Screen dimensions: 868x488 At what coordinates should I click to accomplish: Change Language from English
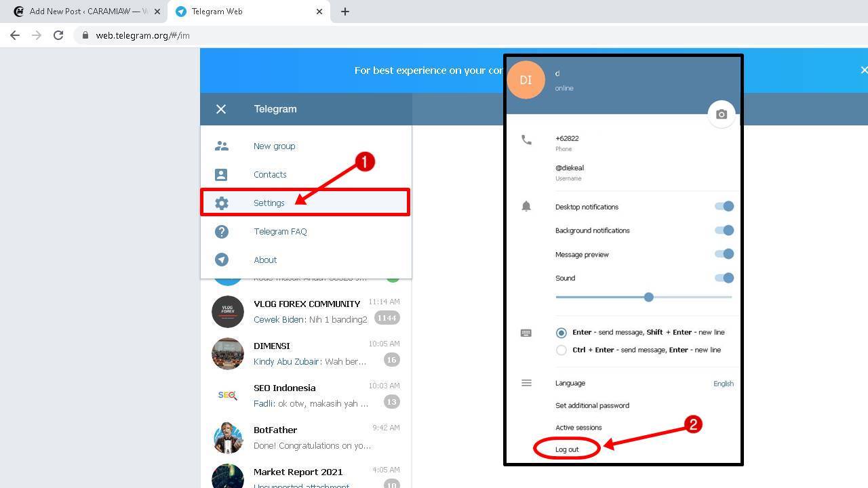[x=723, y=384]
